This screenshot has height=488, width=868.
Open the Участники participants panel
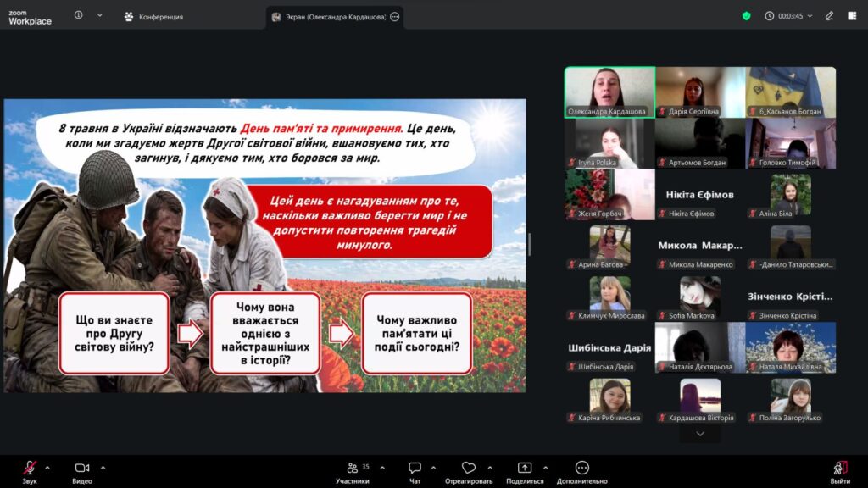click(x=353, y=473)
